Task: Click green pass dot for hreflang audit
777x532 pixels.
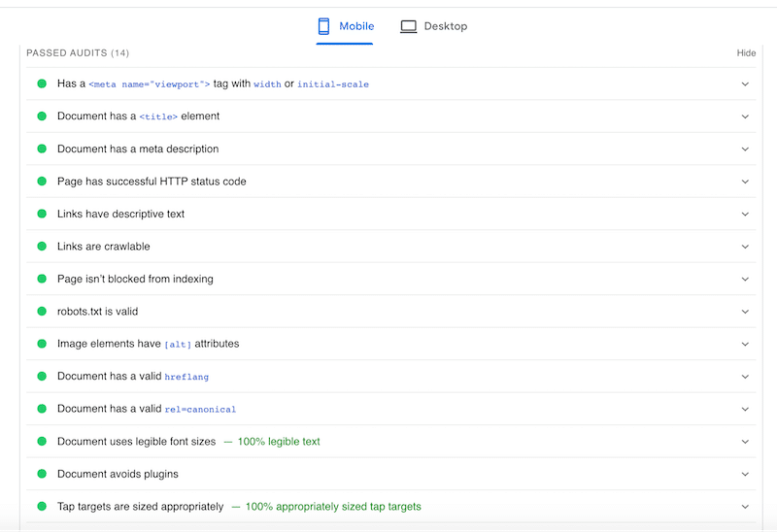Action: click(42, 376)
